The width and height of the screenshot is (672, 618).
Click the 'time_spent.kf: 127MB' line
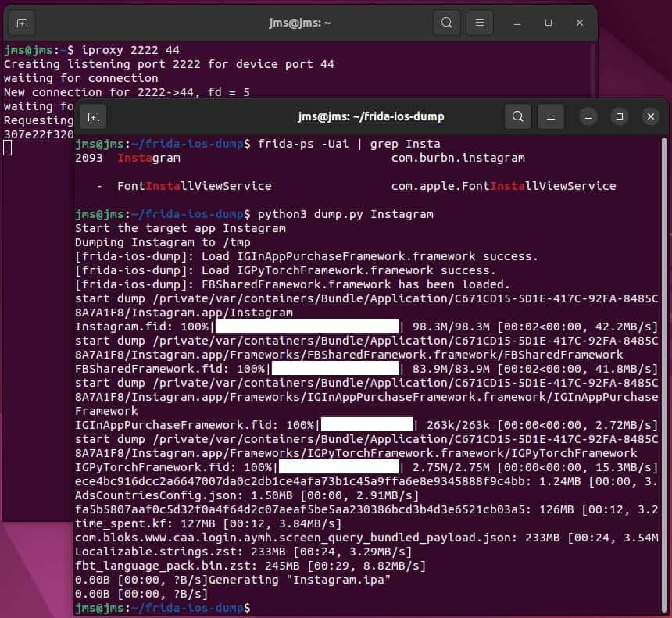(x=209, y=523)
